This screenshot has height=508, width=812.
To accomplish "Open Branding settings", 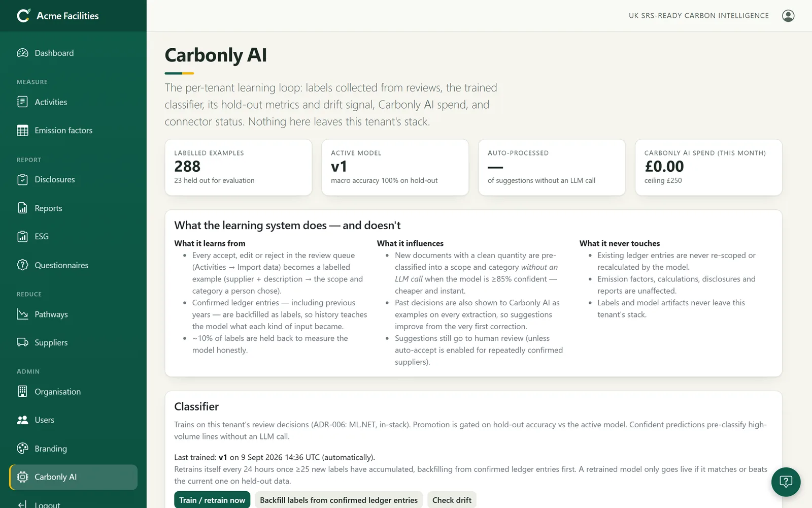I will click(73, 449).
